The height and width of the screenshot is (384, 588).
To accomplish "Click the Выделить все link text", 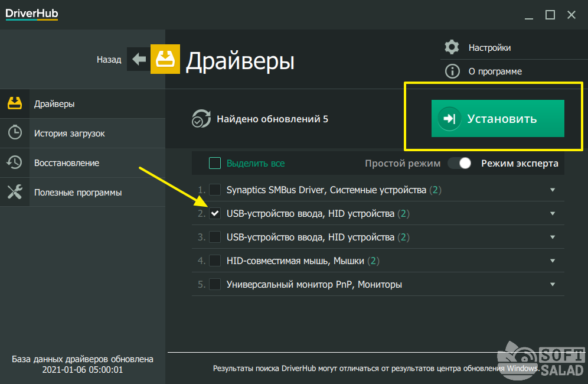I will click(x=256, y=163).
